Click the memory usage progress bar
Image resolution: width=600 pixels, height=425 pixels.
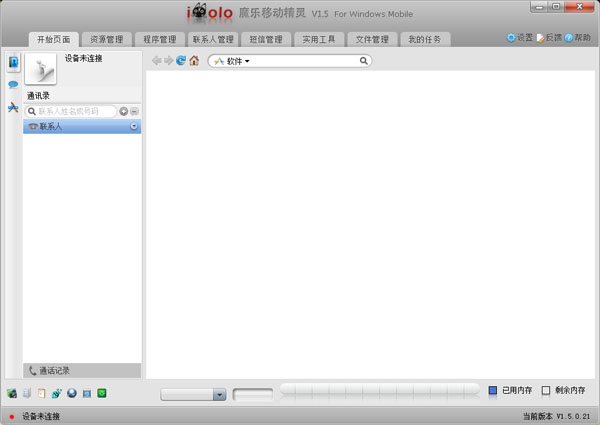pos(380,389)
